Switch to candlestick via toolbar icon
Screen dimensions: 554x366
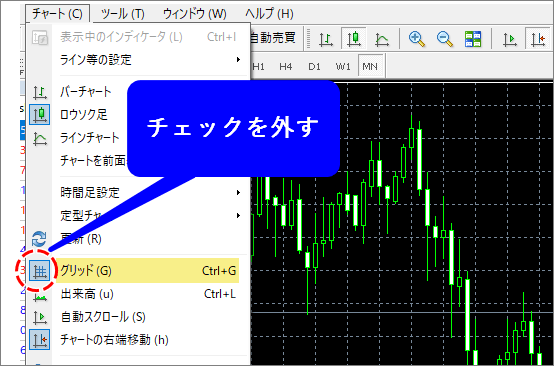354,38
